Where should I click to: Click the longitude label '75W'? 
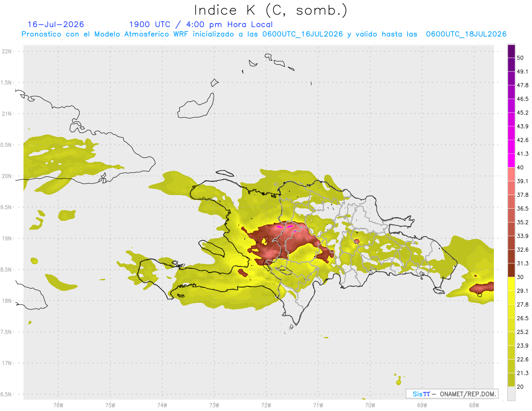(x=110, y=405)
